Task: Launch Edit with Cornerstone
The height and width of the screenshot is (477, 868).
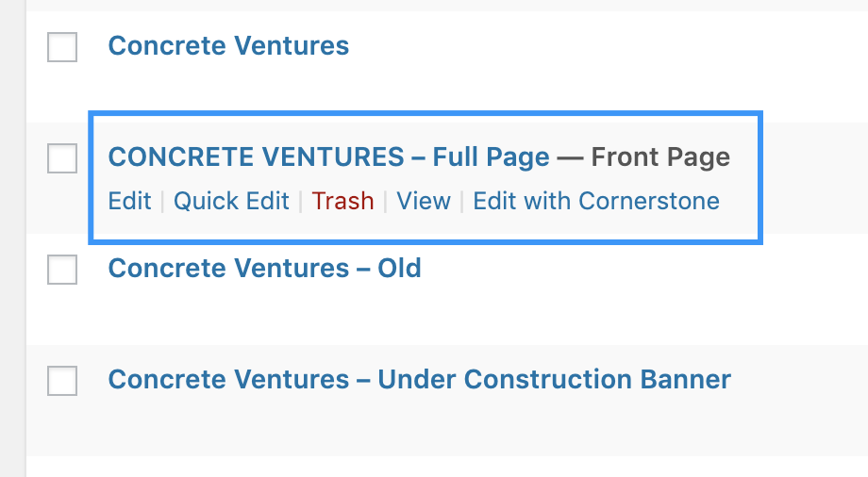Action: click(x=595, y=201)
